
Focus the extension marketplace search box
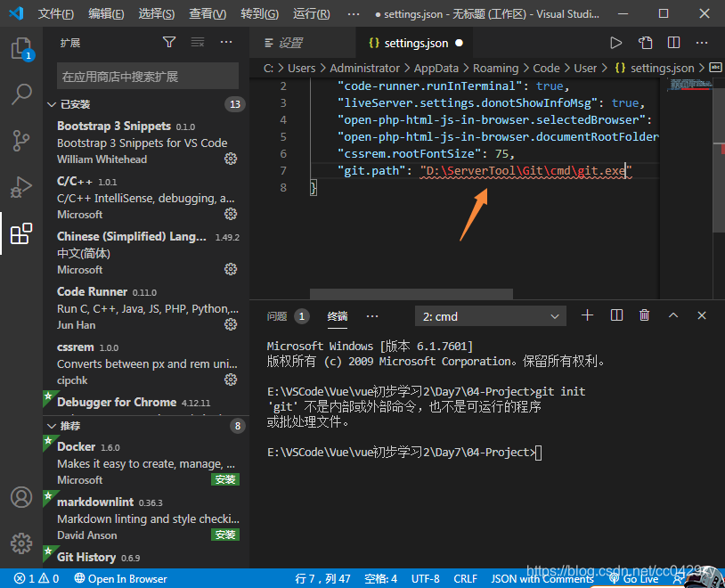148,76
